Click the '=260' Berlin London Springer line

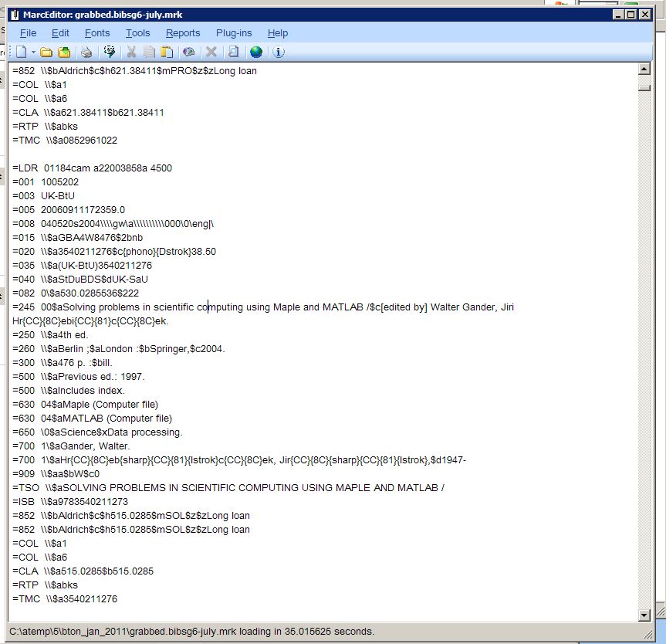pyautogui.click(x=119, y=348)
